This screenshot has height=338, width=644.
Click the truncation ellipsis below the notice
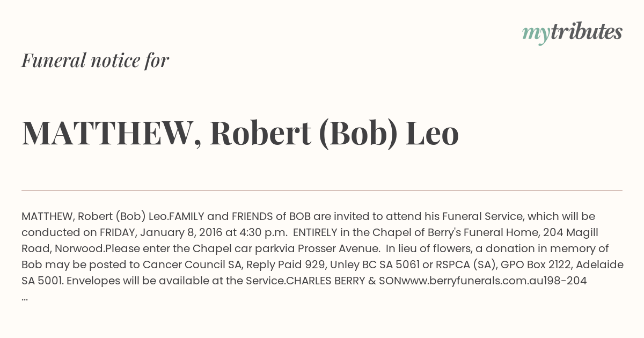pyautogui.click(x=25, y=297)
